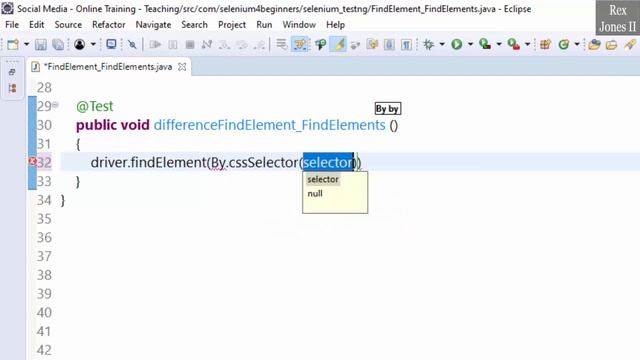Open the Source menu
640x360 pixels.
(x=68, y=24)
